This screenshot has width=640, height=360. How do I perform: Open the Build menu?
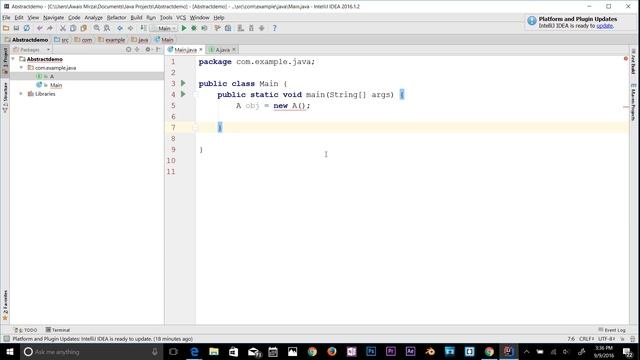point(136,18)
